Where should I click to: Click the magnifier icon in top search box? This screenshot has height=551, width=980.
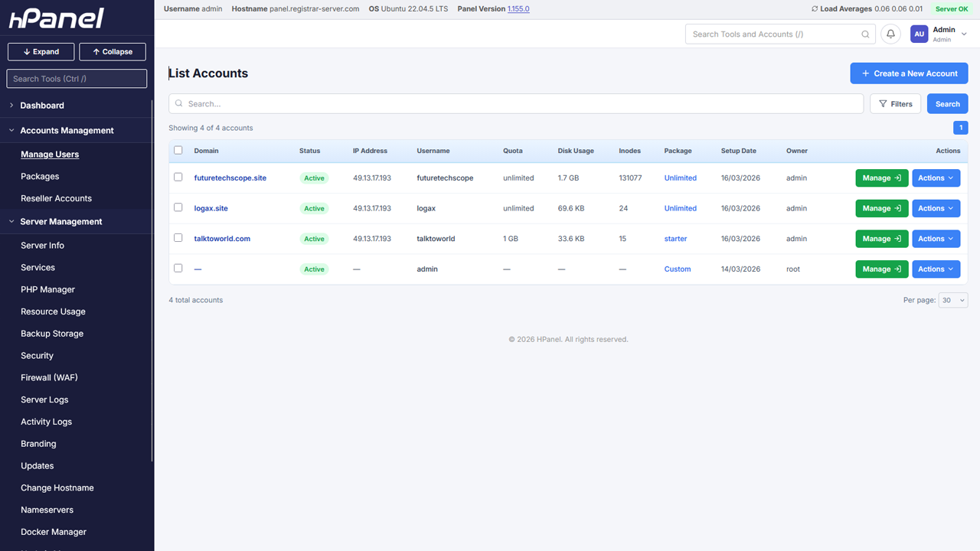pos(865,34)
